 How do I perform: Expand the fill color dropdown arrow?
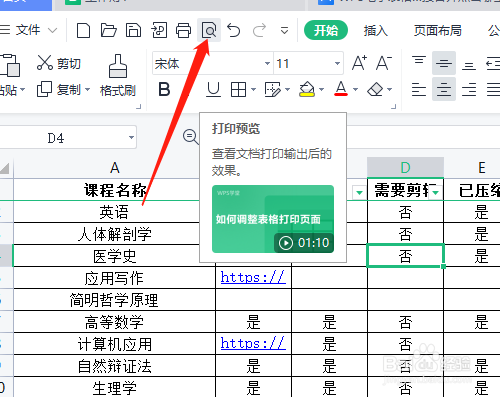pyautogui.click(x=321, y=89)
